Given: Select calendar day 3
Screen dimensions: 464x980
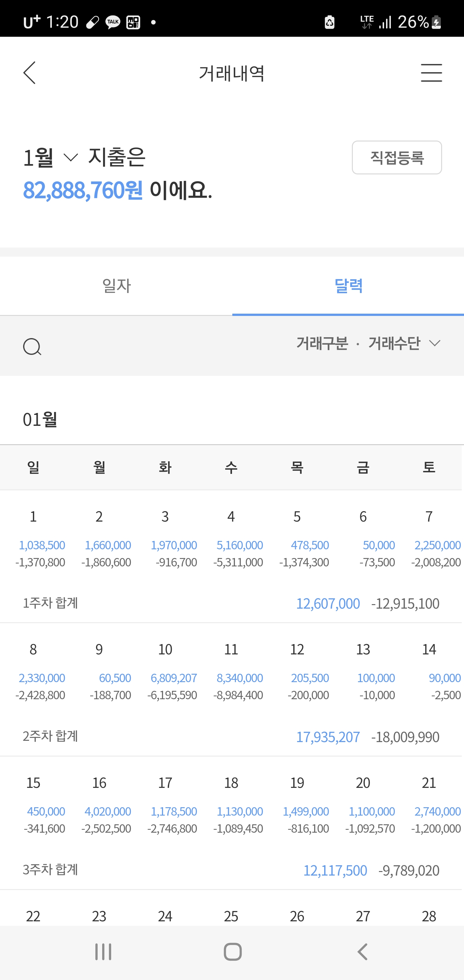Looking at the screenshot, I should pos(165,516).
